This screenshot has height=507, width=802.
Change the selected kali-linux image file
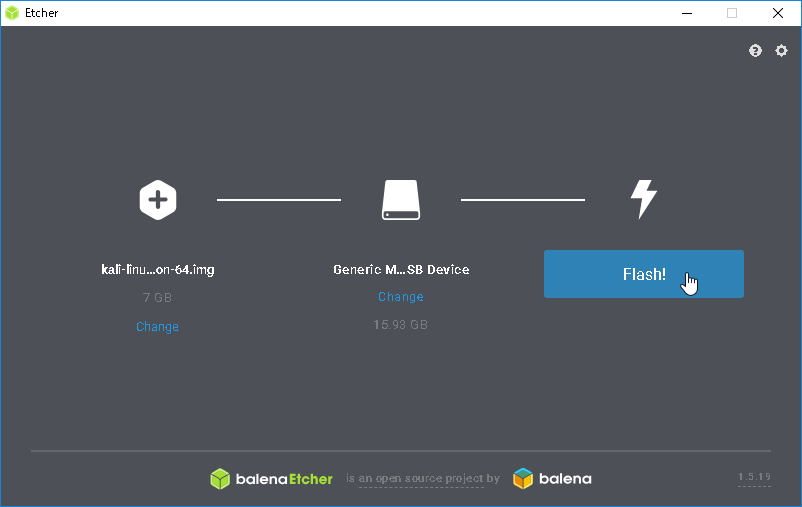[x=158, y=327]
